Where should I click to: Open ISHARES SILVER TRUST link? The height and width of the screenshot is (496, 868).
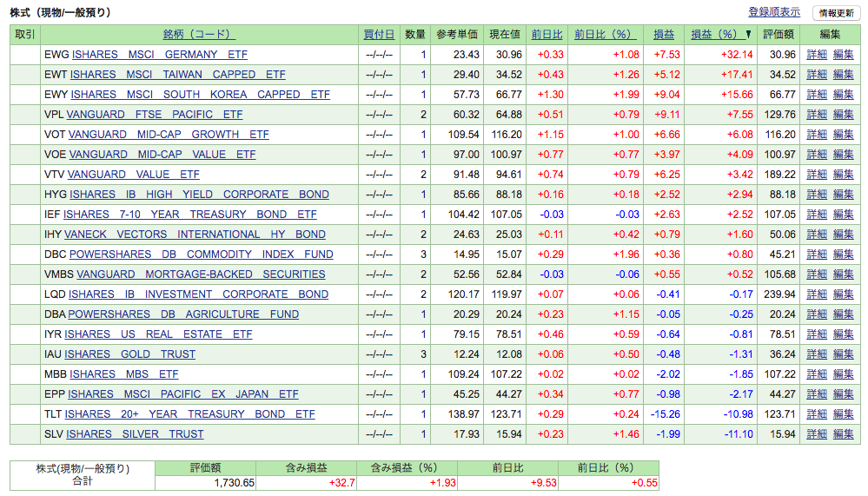coord(135,434)
